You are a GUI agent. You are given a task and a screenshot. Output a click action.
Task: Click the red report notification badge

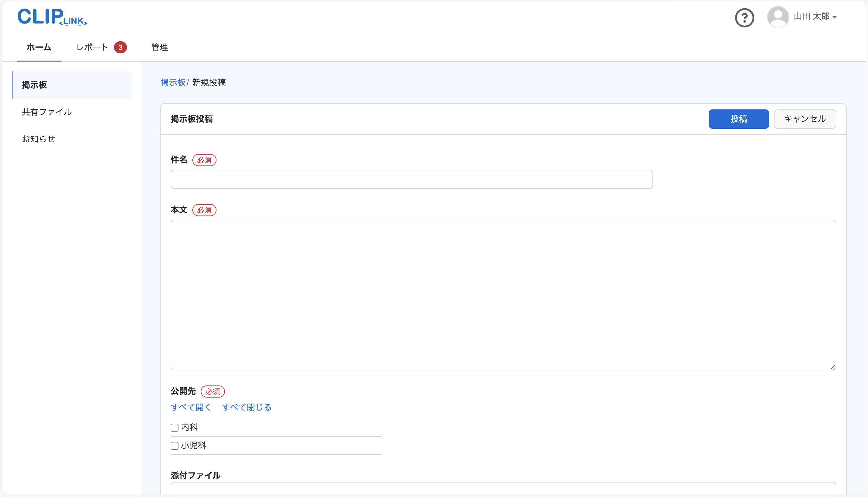pyautogui.click(x=120, y=47)
